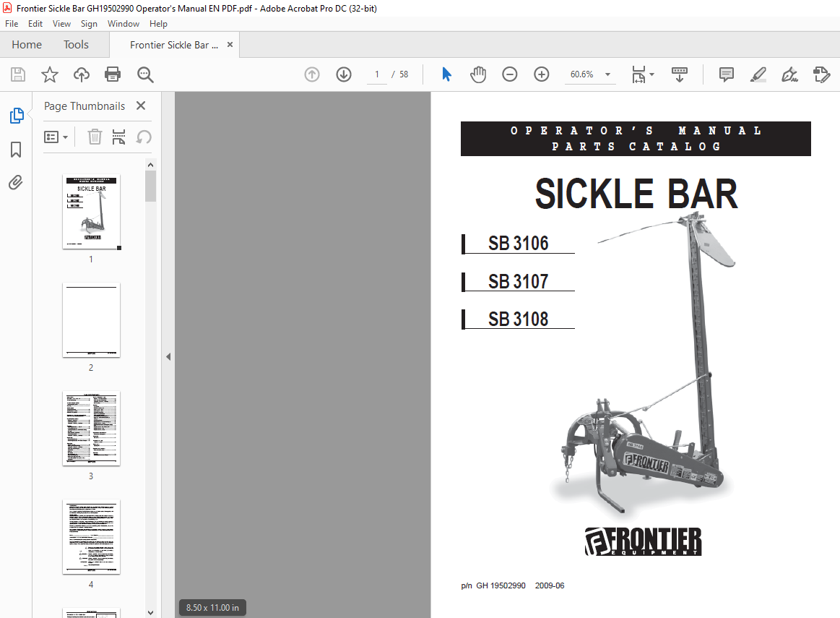
Task: Click the p/n GH 19502990 text
Action: click(493, 585)
